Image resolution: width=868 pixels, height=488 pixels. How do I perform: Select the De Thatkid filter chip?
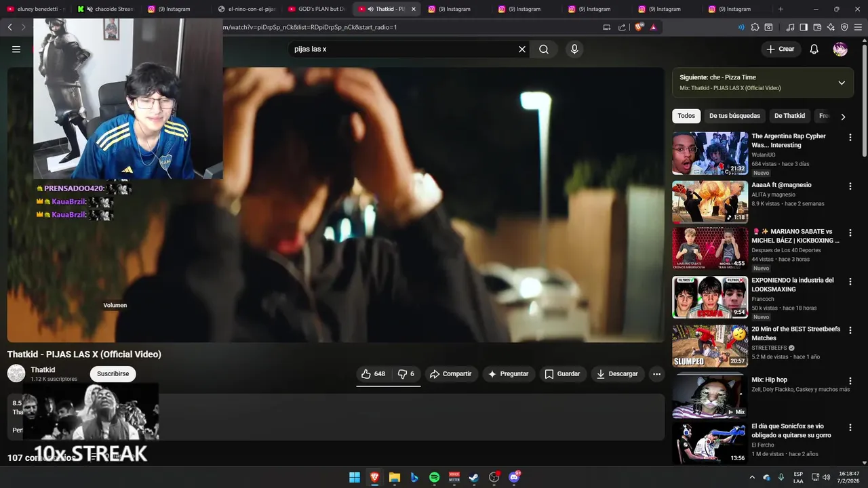(x=789, y=116)
